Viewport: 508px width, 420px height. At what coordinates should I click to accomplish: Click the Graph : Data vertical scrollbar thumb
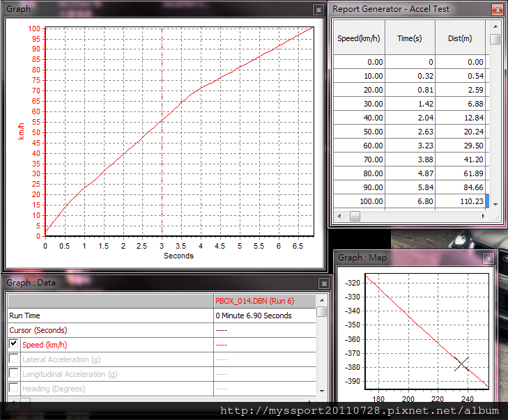tap(322, 311)
